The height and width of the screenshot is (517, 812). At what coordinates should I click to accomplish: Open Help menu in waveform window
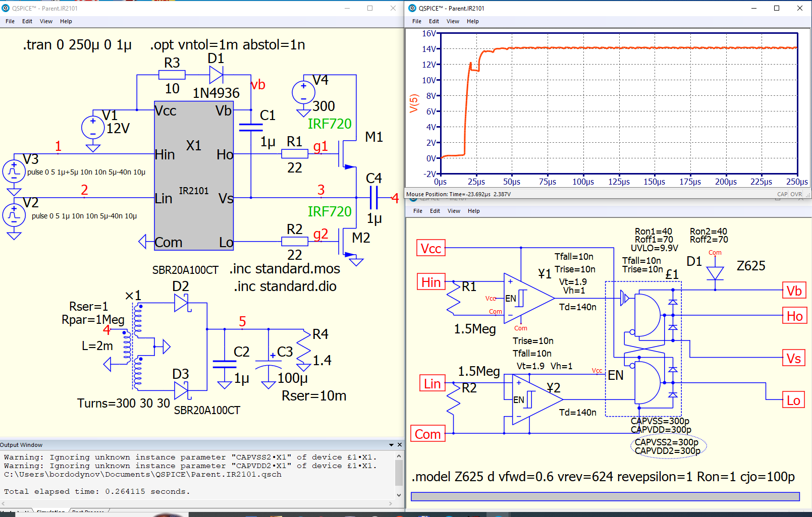tap(473, 21)
